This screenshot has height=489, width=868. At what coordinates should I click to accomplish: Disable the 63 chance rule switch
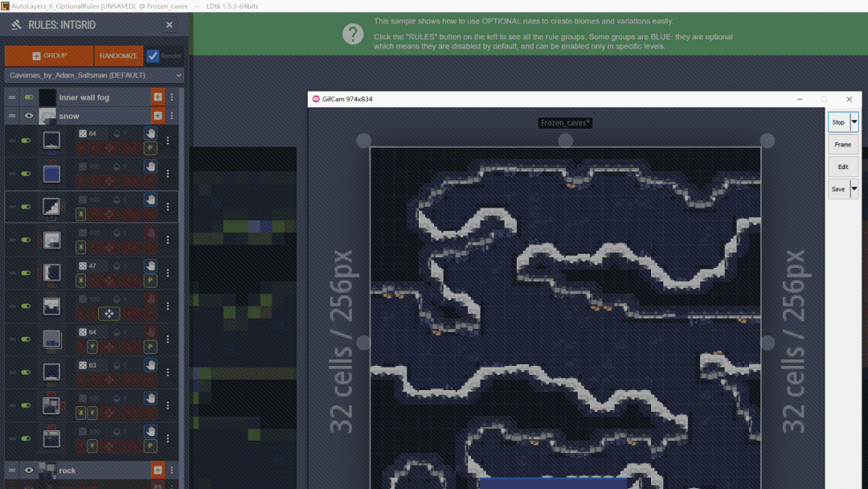(x=26, y=372)
